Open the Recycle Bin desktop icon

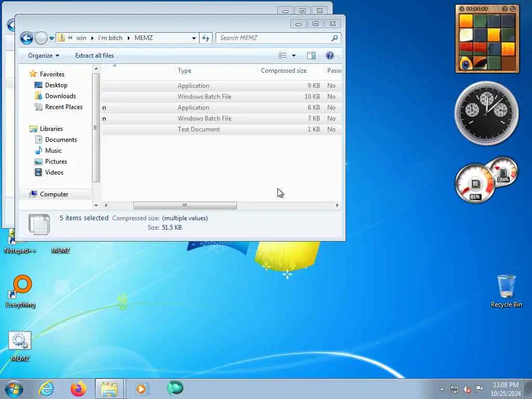click(x=506, y=291)
